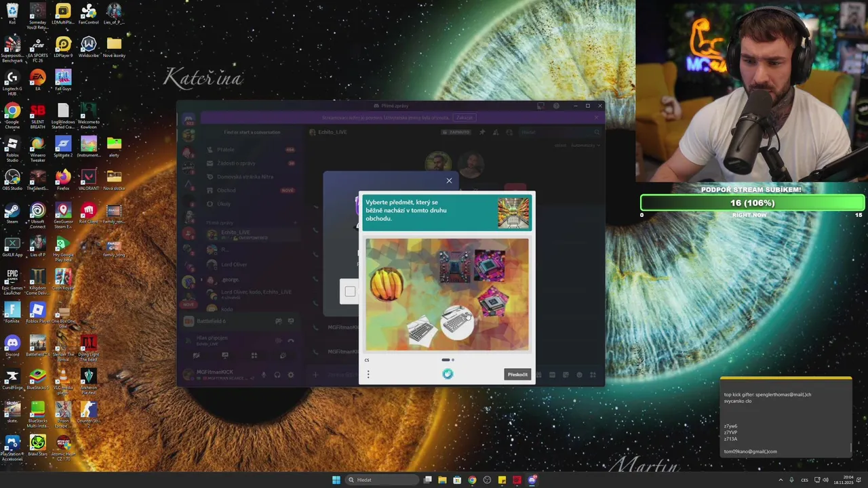Open OBS Studio desktop icon
Screen dimensions: 868x488
tap(12, 180)
